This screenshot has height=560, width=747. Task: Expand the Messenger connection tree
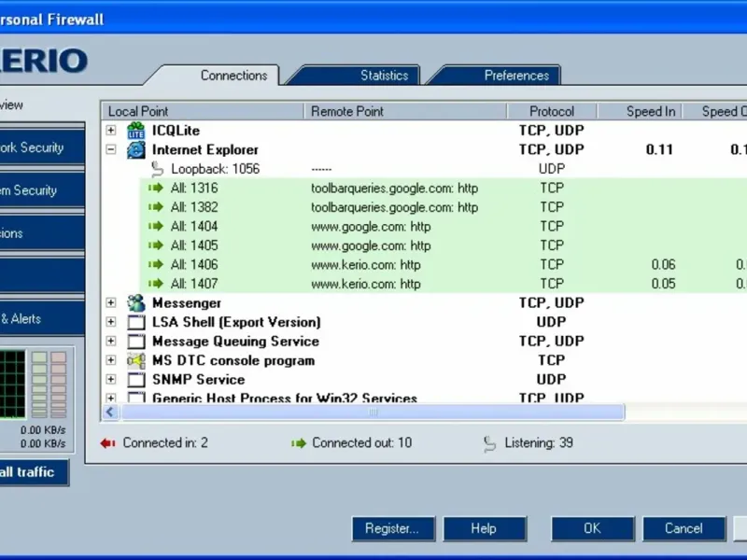[111, 302]
